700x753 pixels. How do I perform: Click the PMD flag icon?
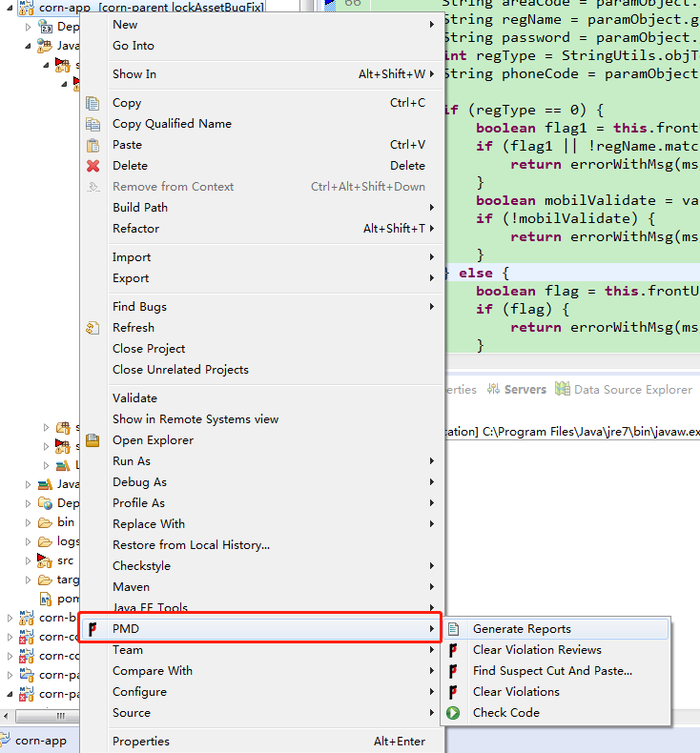click(93, 629)
